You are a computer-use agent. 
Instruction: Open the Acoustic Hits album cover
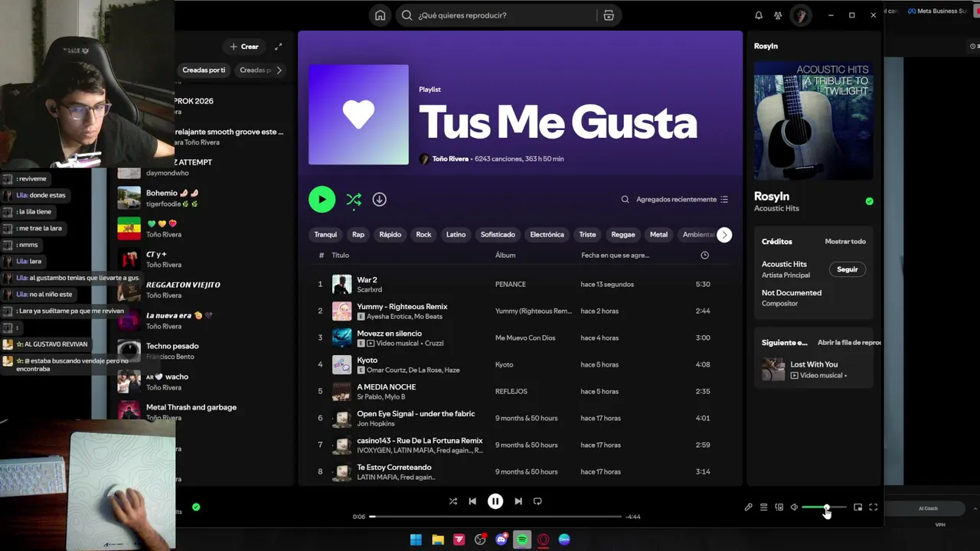pyautogui.click(x=813, y=121)
